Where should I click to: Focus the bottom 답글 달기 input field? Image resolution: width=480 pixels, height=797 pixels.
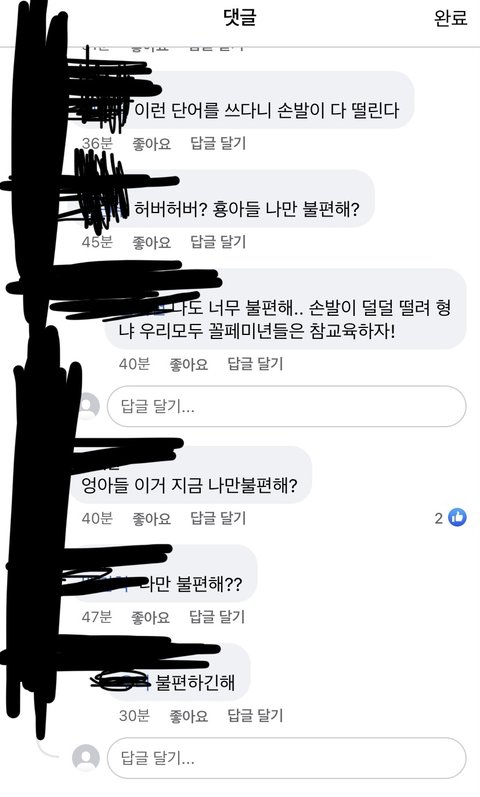tap(286, 758)
